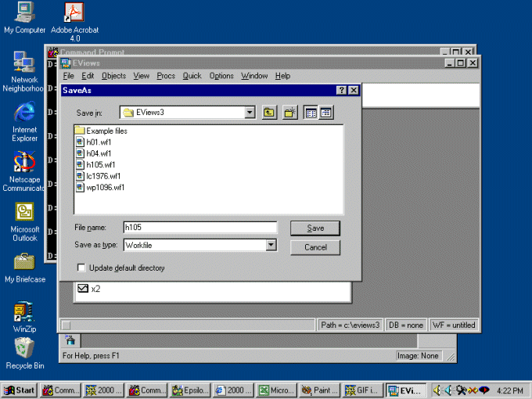The height and width of the screenshot is (399, 532).
Task: Create a new folder in SaveAs dialog
Action: (289, 113)
